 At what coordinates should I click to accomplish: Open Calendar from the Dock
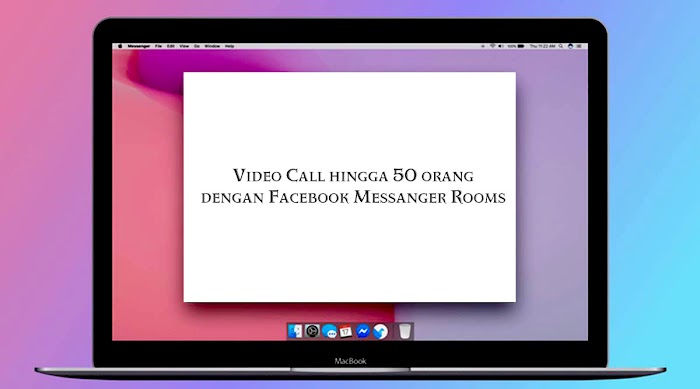pyautogui.click(x=346, y=331)
